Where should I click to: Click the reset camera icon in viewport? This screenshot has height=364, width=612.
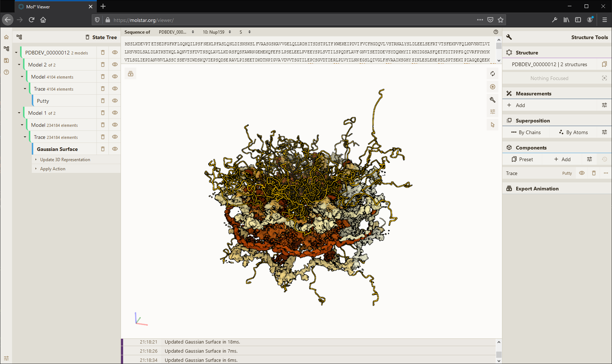click(493, 74)
